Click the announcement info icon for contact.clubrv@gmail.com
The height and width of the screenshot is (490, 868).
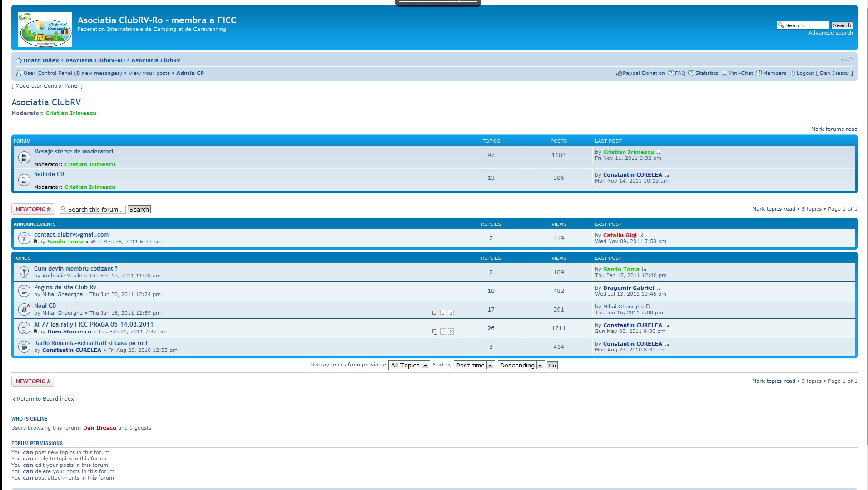point(24,238)
